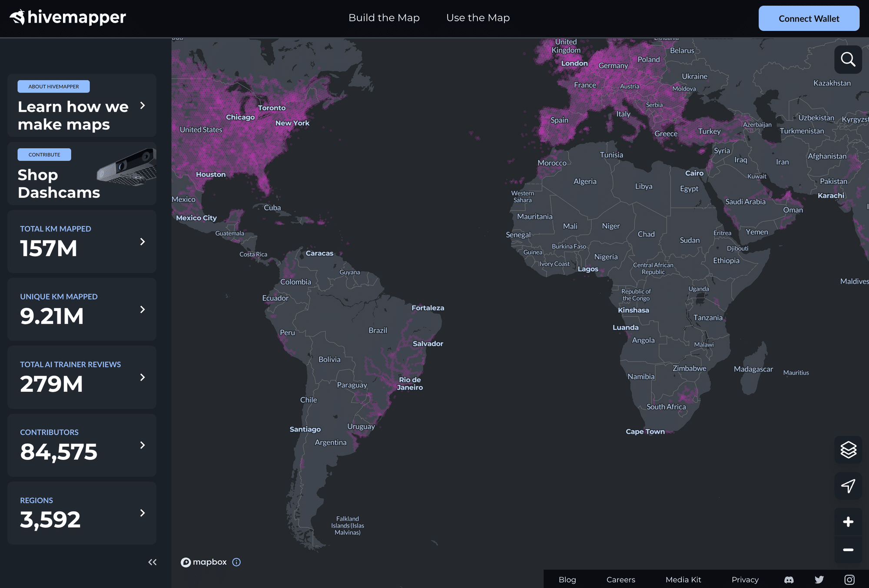This screenshot has width=869, height=588.
Task: Collapse the sidebar with double chevron
Action: (152, 562)
